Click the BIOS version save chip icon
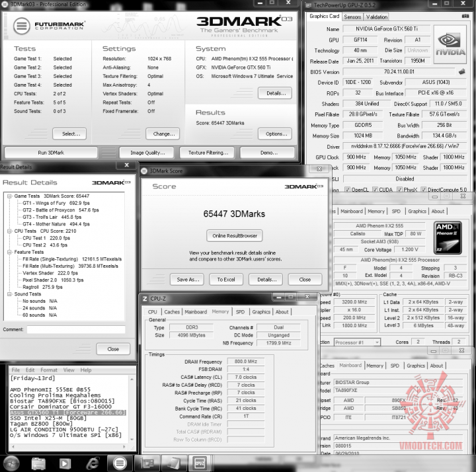 [461, 71]
